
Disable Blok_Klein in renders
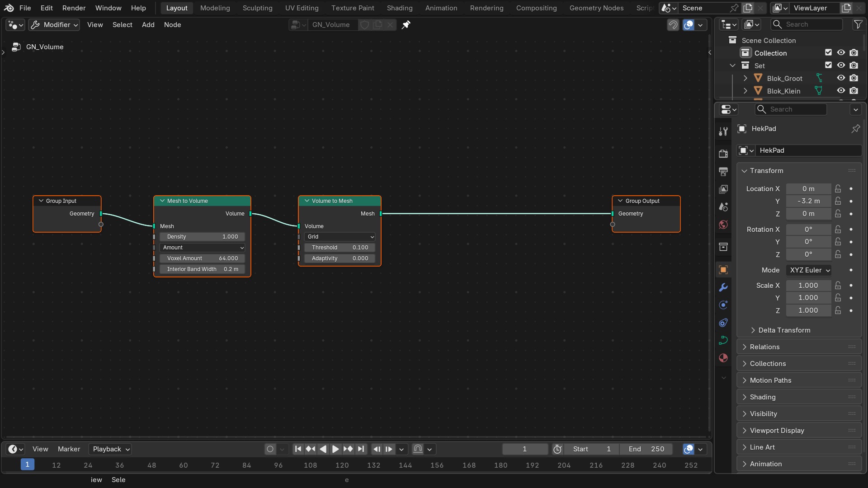click(x=854, y=91)
